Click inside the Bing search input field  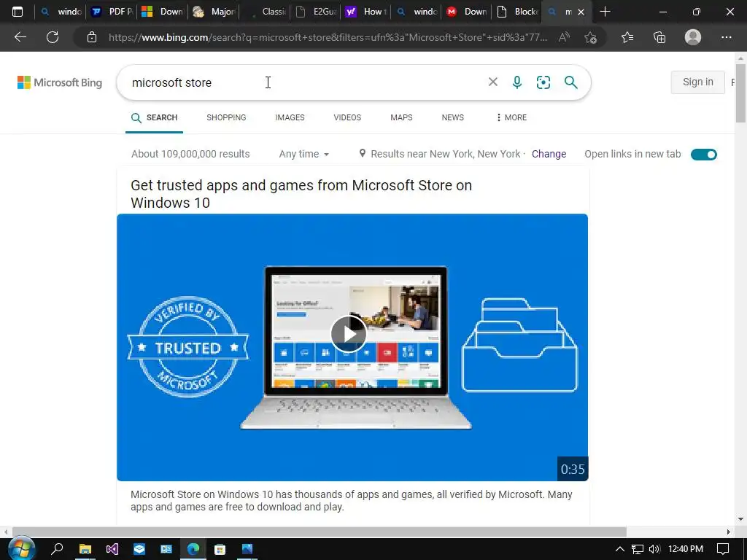coord(305,82)
